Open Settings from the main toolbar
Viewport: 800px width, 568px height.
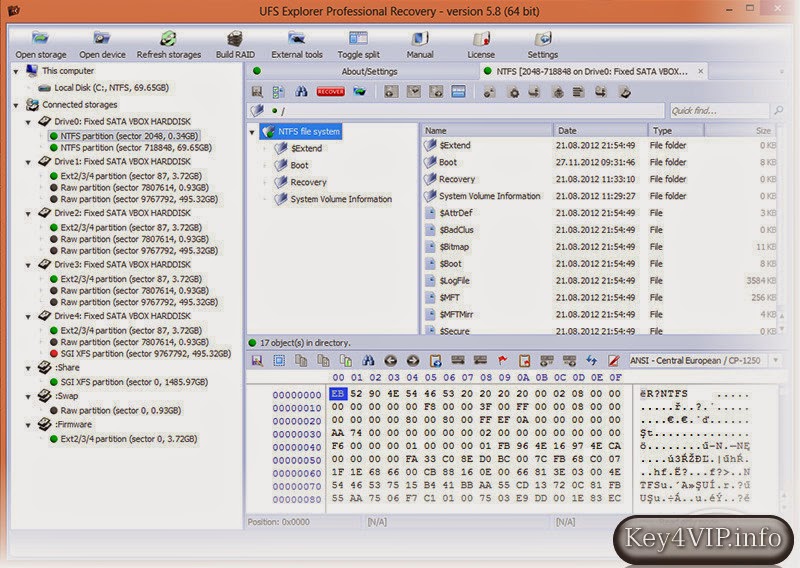click(542, 38)
